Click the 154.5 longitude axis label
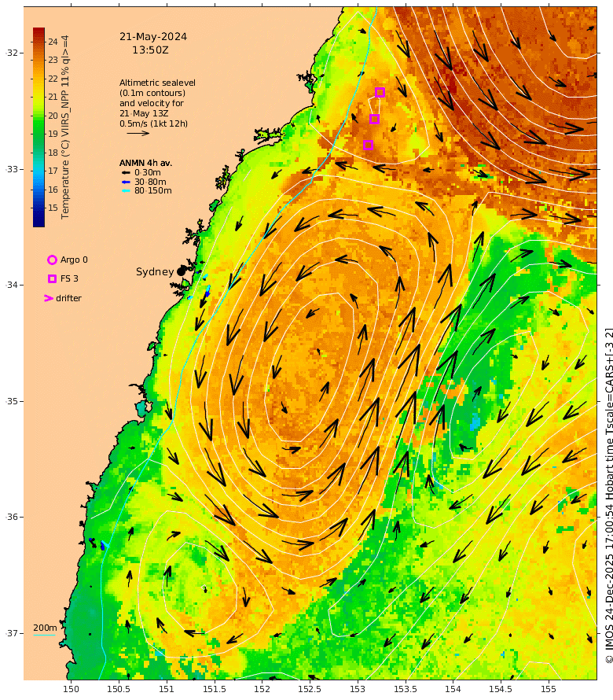 (x=501, y=689)
